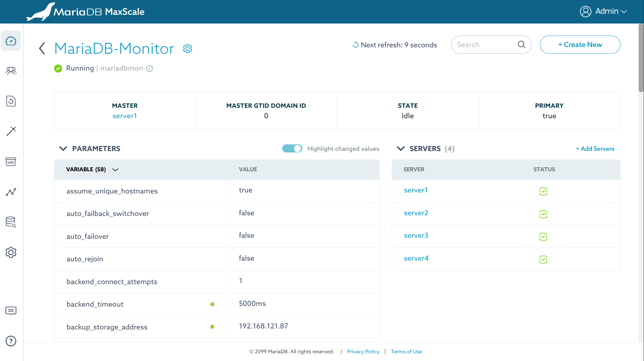Collapse the PARAMETERS section
Image resolution: width=644 pixels, height=361 pixels.
tap(63, 148)
